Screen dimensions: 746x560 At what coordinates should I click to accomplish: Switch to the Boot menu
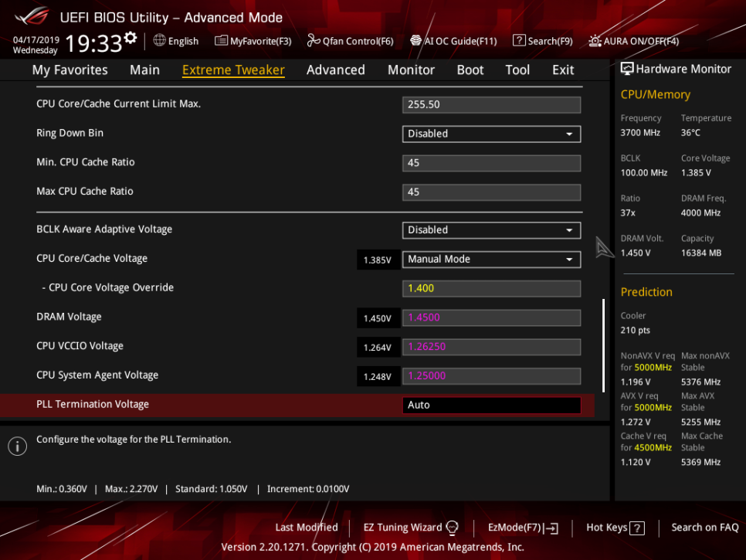pos(470,70)
